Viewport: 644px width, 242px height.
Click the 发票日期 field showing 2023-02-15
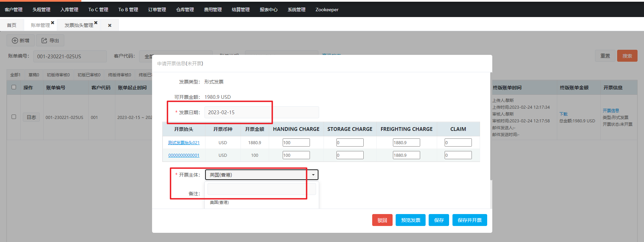pos(262,112)
